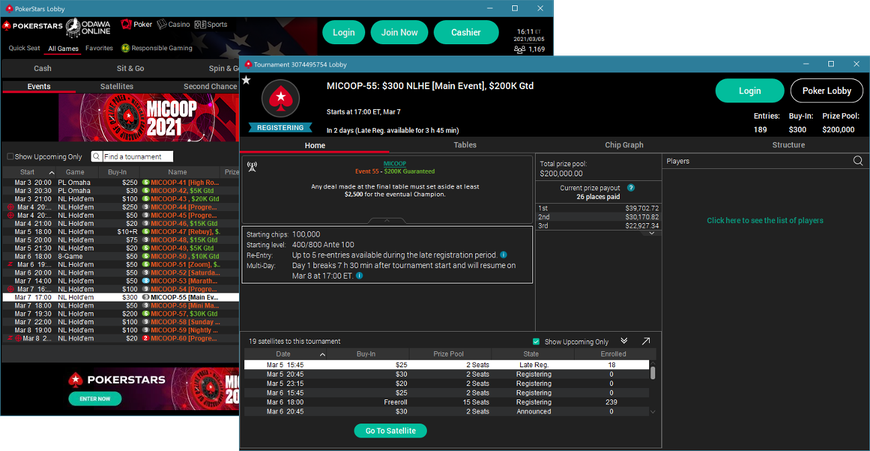Viewport: 870px width, 451px height.
Task: Sort satellites by Enrolled column
Action: tap(613, 354)
